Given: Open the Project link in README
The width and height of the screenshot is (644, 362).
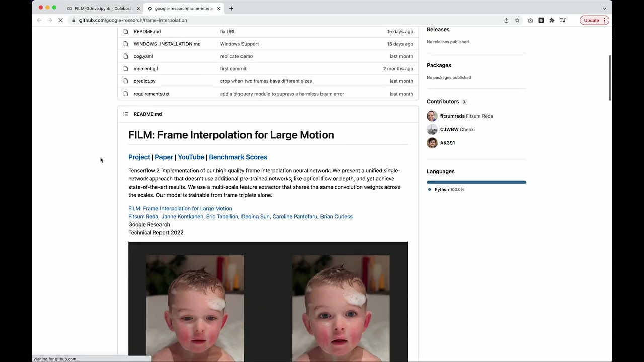Looking at the screenshot, I should click(x=139, y=157).
